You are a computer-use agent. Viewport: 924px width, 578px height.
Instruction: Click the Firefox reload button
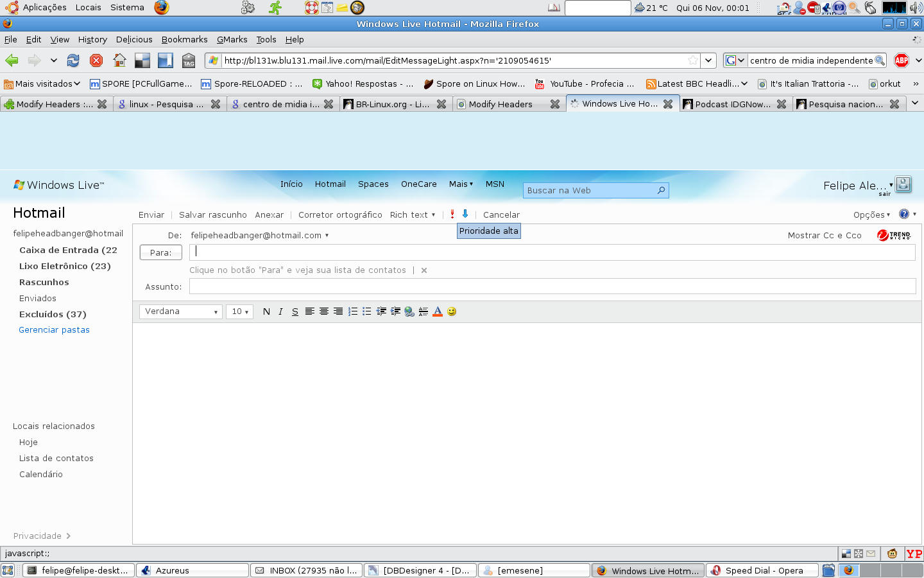[73, 60]
